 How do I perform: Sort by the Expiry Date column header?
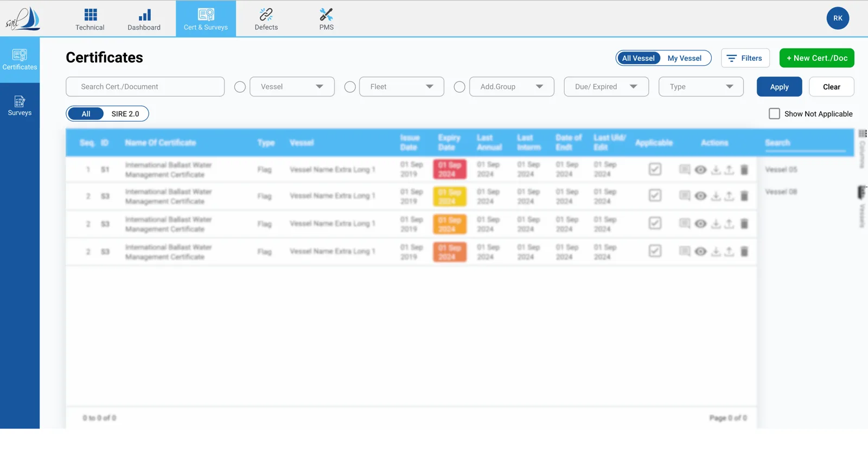coord(449,143)
